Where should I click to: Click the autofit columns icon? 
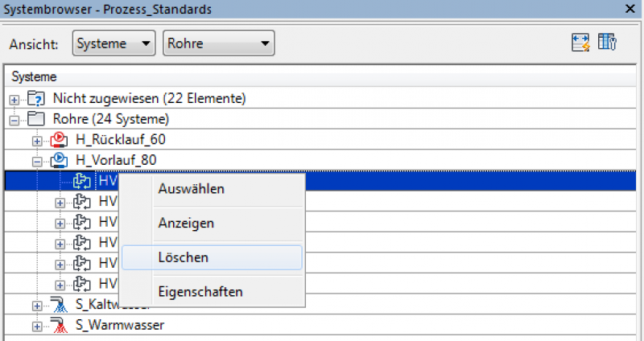click(580, 43)
